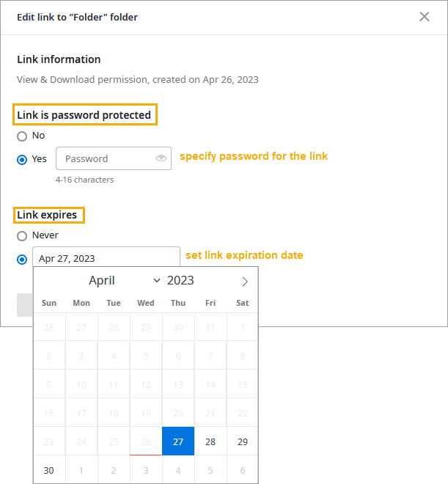Select May 2 in the calendar
The image size is (448, 484).
click(x=114, y=470)
